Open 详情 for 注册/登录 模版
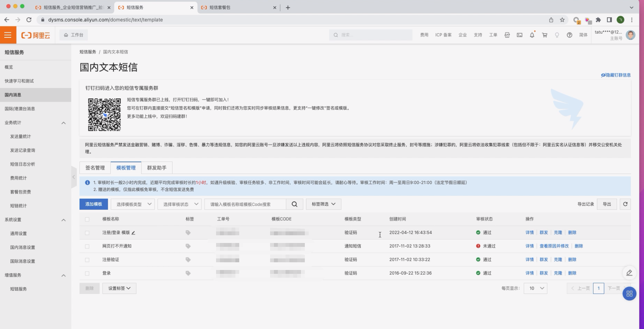644x329 pixels. pos(529,233)
